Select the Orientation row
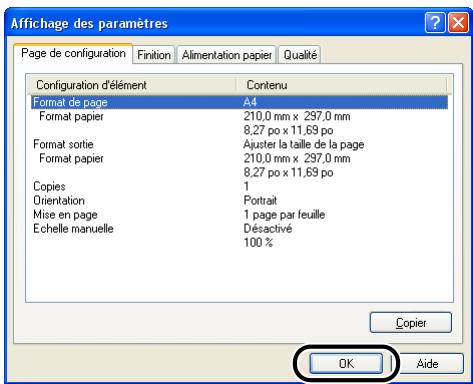This screenshot has height=384, width=473. point(239,200)
